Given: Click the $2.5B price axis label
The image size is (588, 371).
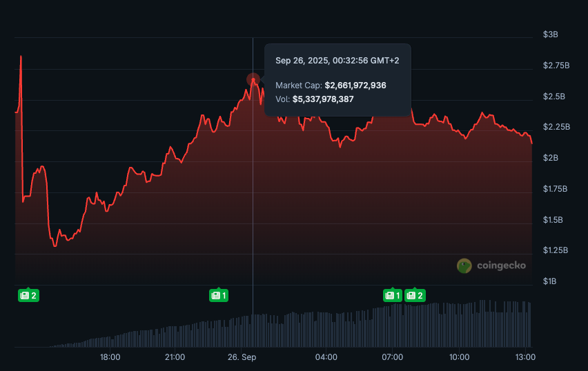Looking at the screenshot, I should 554,97.
